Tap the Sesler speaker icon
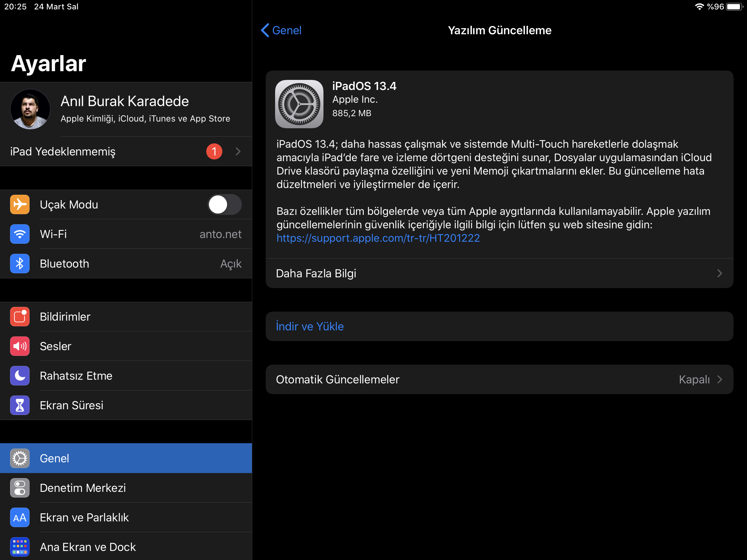This screenshot has width=747, height=560. [x=19, y=346]
